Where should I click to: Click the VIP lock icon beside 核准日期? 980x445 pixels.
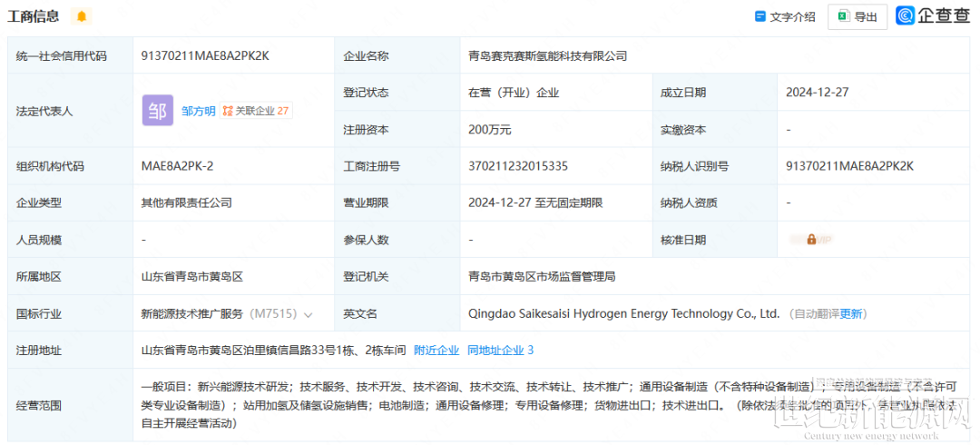pos(812,240)
